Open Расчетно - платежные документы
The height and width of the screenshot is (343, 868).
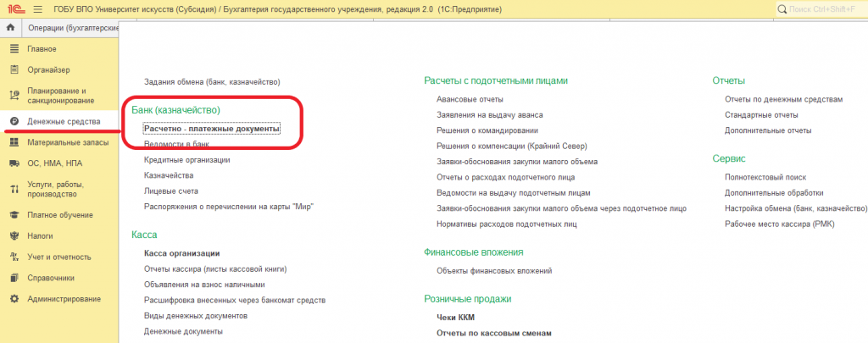click(x=212, y=129)
